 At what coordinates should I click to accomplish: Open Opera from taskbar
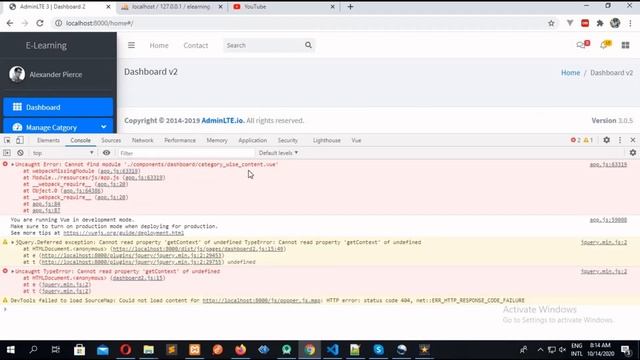point(126,350)
